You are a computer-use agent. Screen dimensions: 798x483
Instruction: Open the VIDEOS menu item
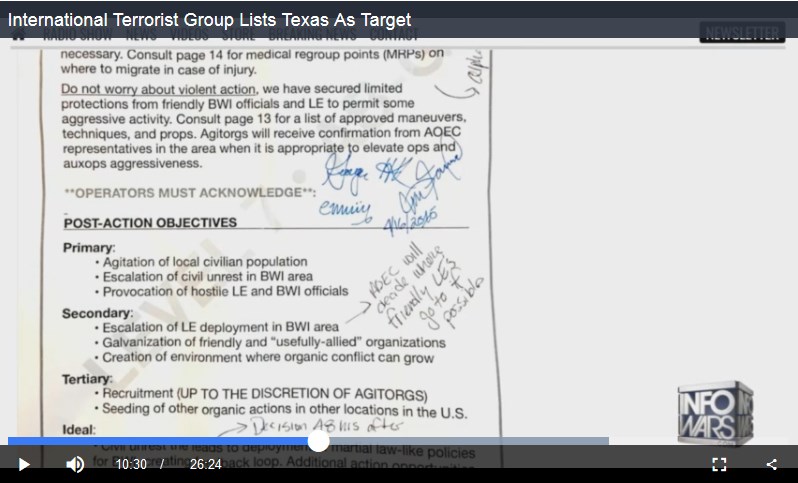(x=189, y=35)
